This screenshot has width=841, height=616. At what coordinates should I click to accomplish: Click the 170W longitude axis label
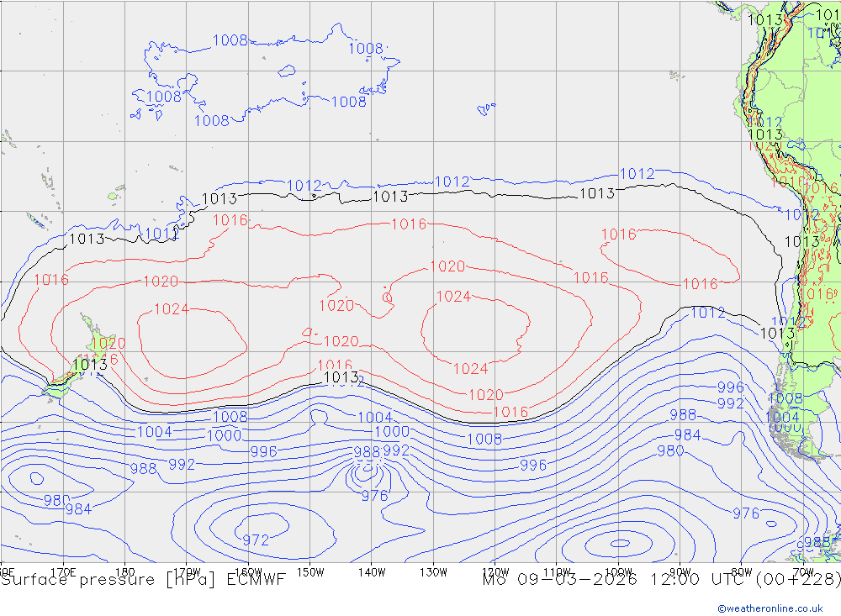(x=187, y=572)
